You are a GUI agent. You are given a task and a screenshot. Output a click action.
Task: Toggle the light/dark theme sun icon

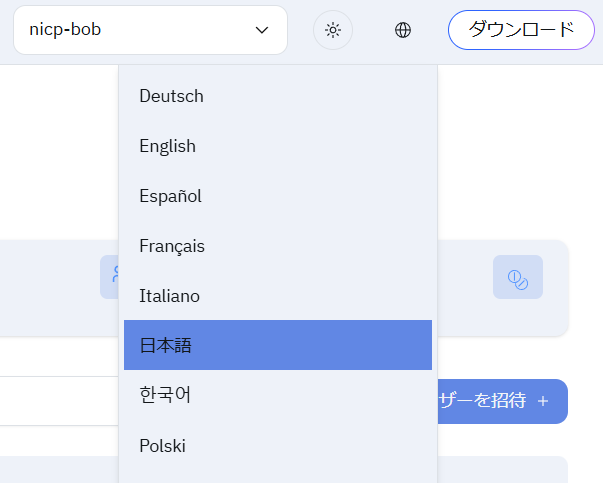pyautogui.click(x=333, y=30)
